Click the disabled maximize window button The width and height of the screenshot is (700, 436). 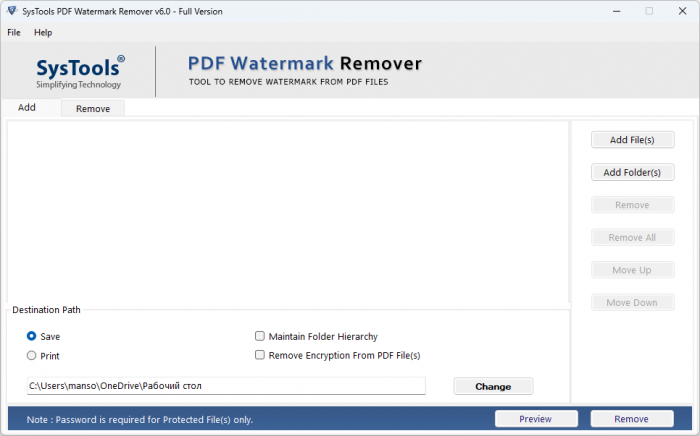pyautogui.click(x=649, y=11)
